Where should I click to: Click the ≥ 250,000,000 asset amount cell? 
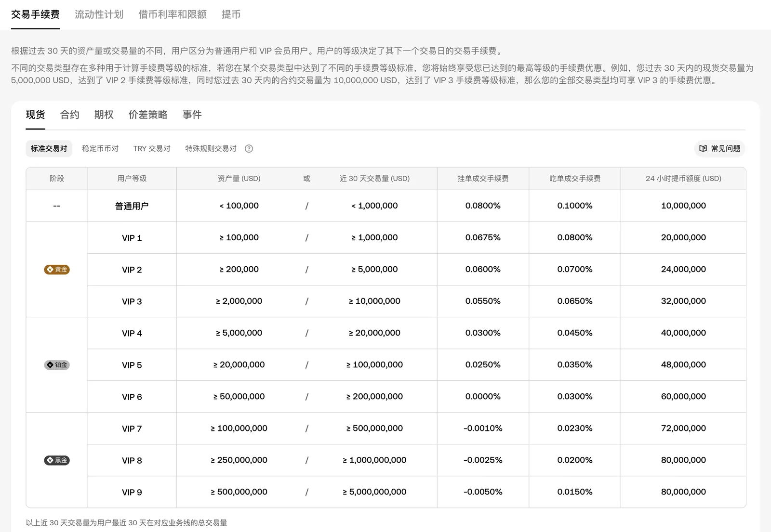[239, 460]
